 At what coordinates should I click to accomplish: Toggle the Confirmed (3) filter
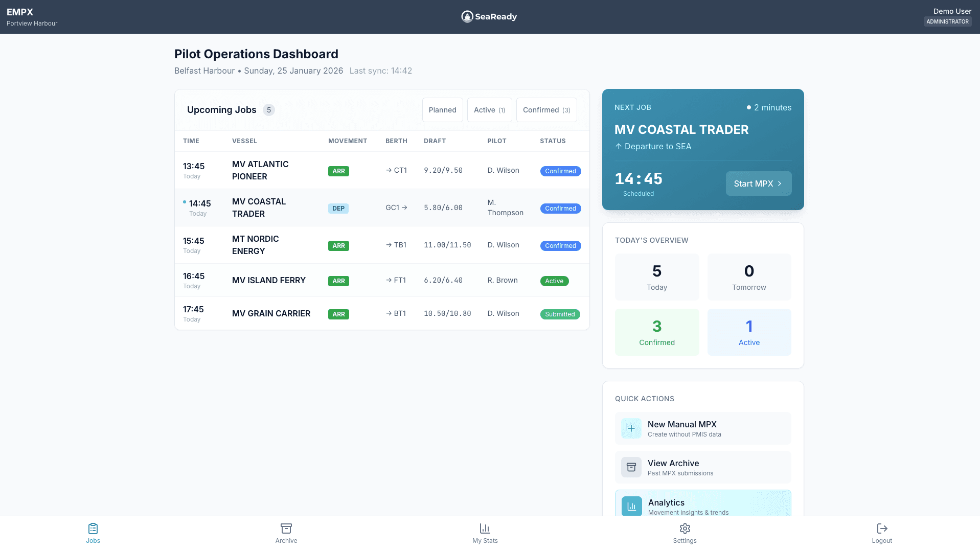coord(546,109)
